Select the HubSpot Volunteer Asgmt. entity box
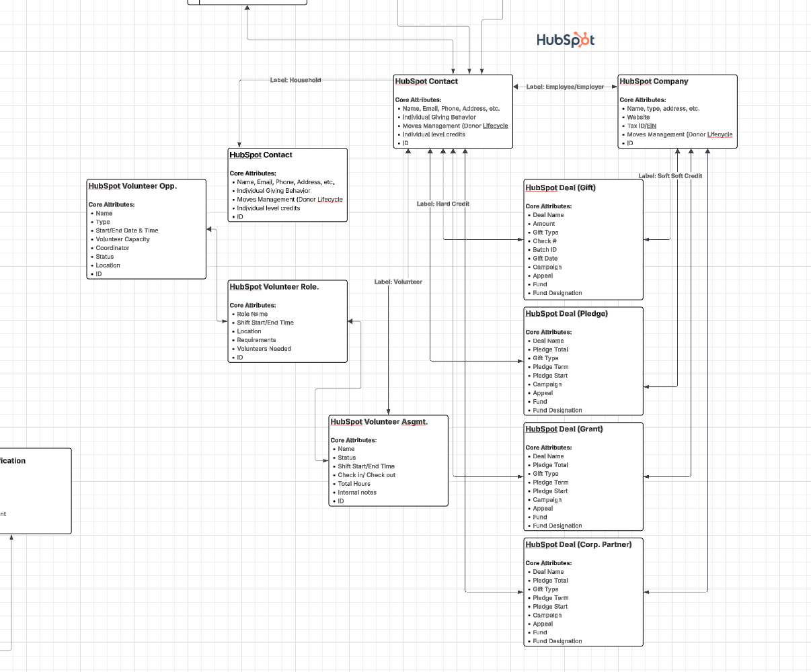 tap(387, 460)
